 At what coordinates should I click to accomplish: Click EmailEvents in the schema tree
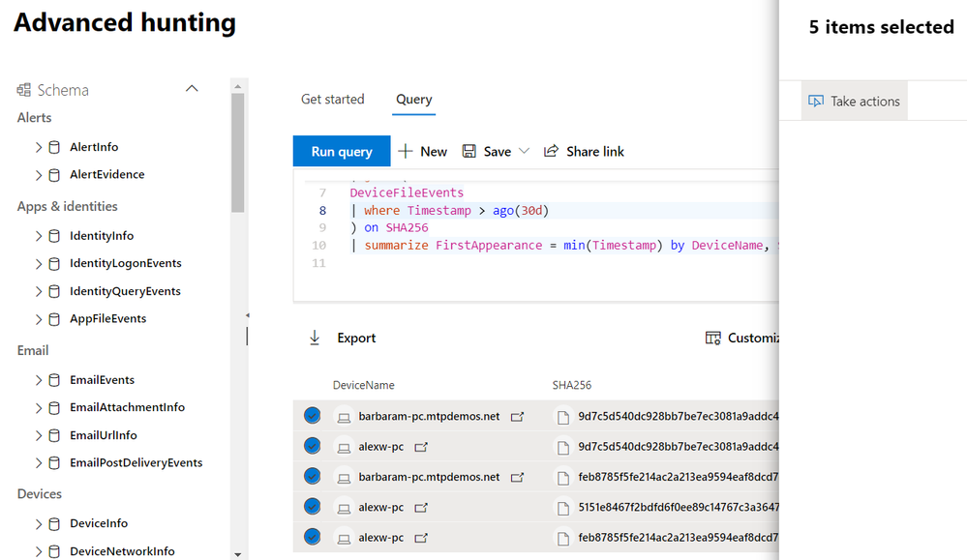point(102,380)
